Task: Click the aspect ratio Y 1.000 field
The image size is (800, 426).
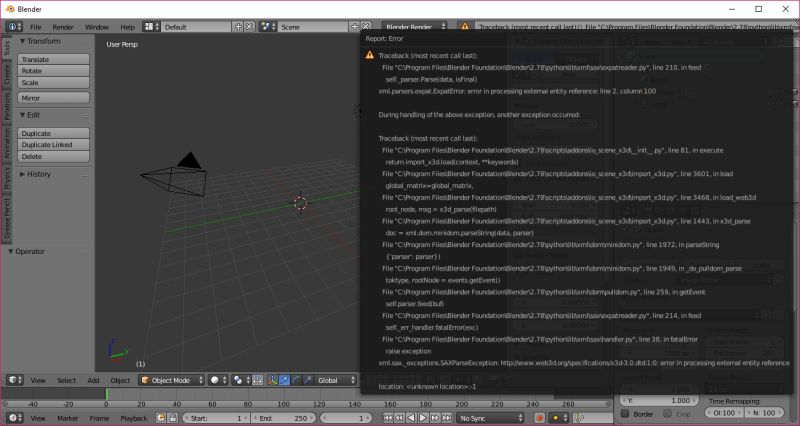Action: tap(659, 401)
